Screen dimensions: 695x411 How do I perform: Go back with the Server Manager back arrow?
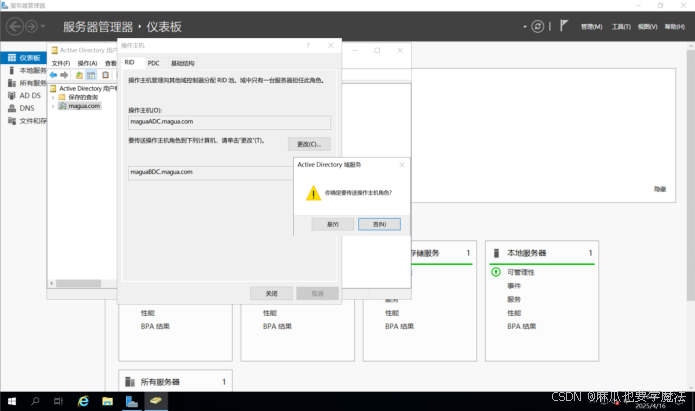click(x=14, y=27)
